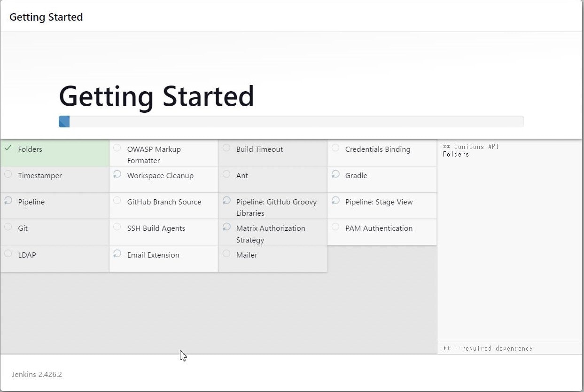The height and width of the screenshot is (392, 584).
Task: Click the 'Matrix Authorization Strategy' plugin name
Action: pyautogui.click(x=271, y=234)
